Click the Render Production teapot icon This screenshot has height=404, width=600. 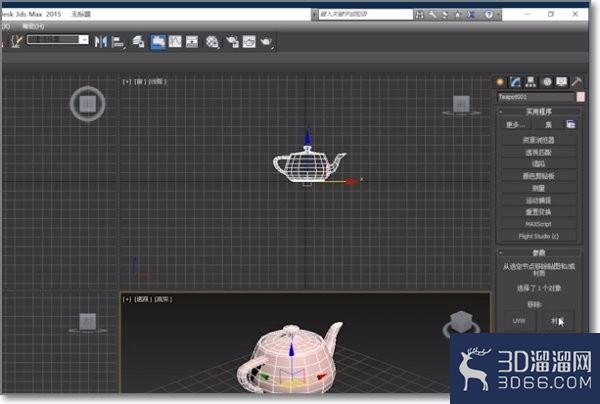(x=266, y=42)
